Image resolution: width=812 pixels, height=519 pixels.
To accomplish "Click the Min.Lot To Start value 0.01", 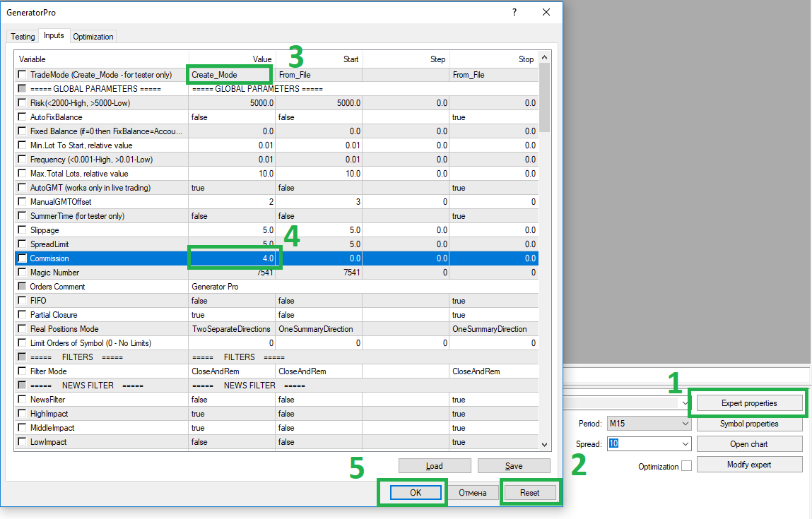I will (232, 145).
